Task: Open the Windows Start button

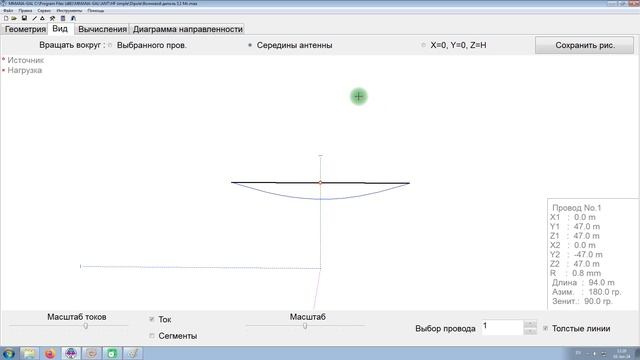Action: 9,353
